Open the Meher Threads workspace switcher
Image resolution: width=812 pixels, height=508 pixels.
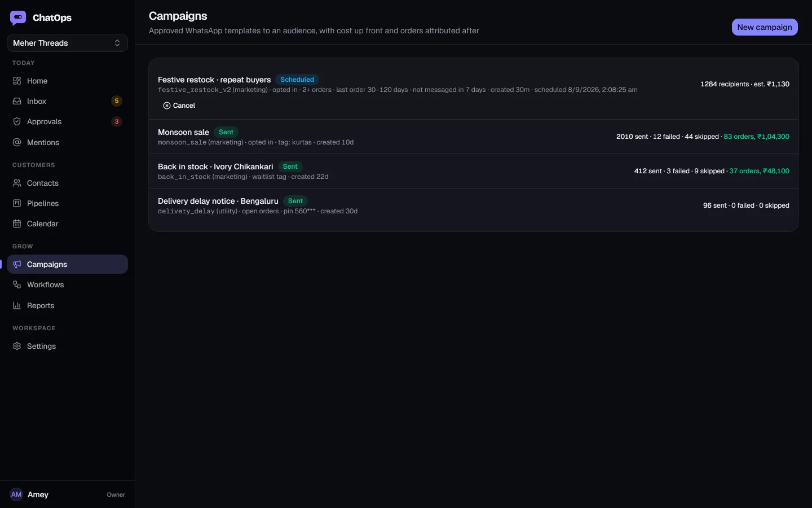point(67,43)
